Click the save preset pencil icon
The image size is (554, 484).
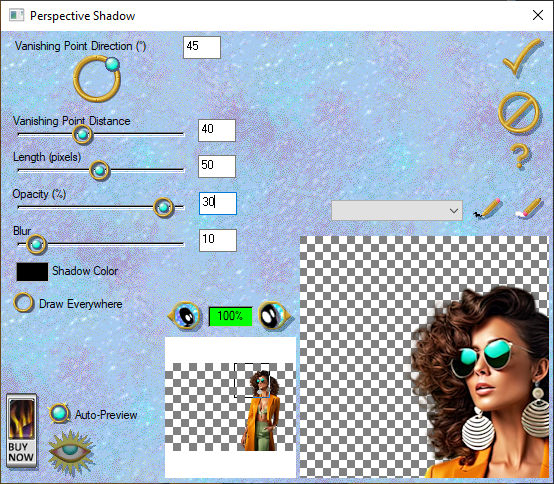487,209
